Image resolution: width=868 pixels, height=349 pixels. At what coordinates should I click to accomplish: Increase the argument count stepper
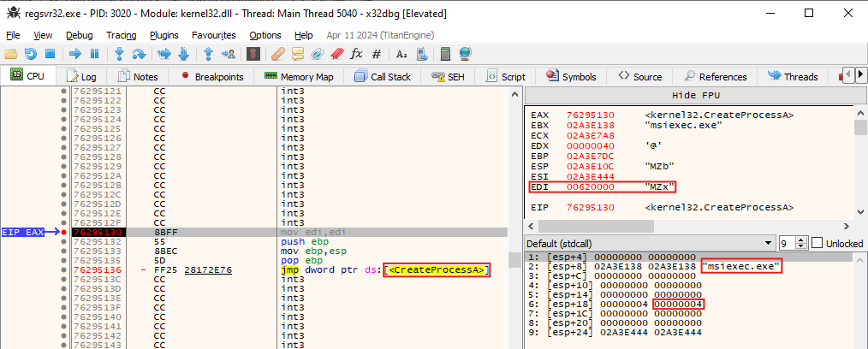[802, 240]
